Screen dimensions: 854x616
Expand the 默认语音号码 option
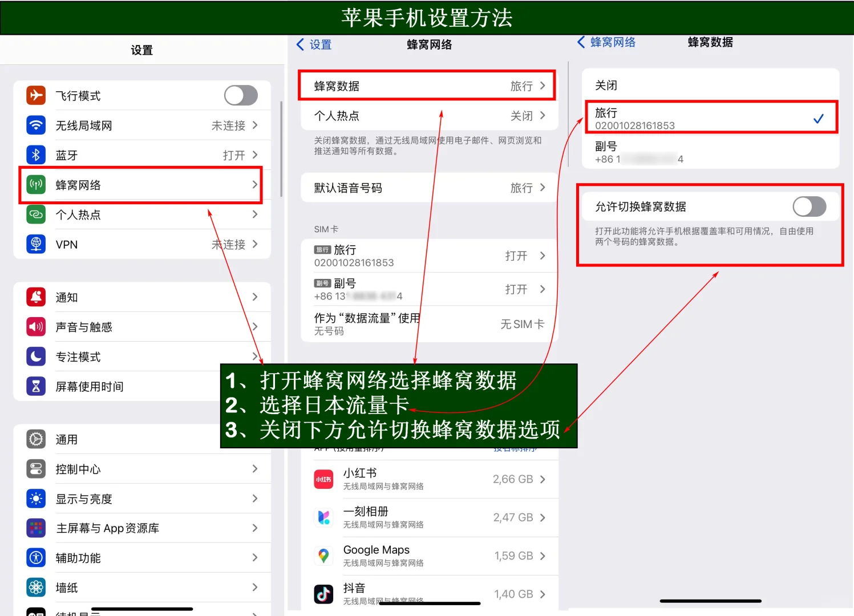543,188
